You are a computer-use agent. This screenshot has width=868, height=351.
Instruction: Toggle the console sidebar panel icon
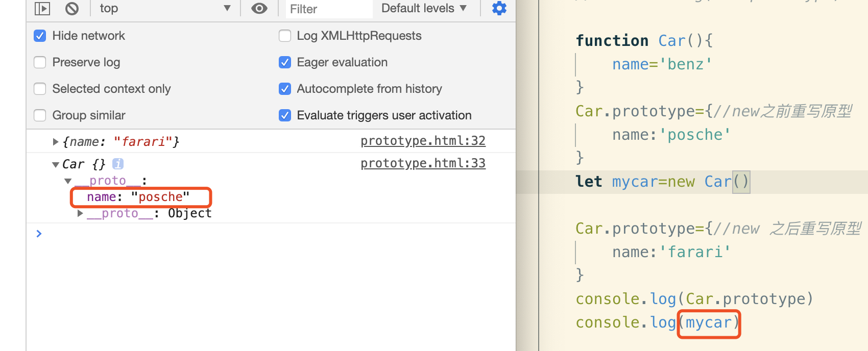click(x=42, y=8)
